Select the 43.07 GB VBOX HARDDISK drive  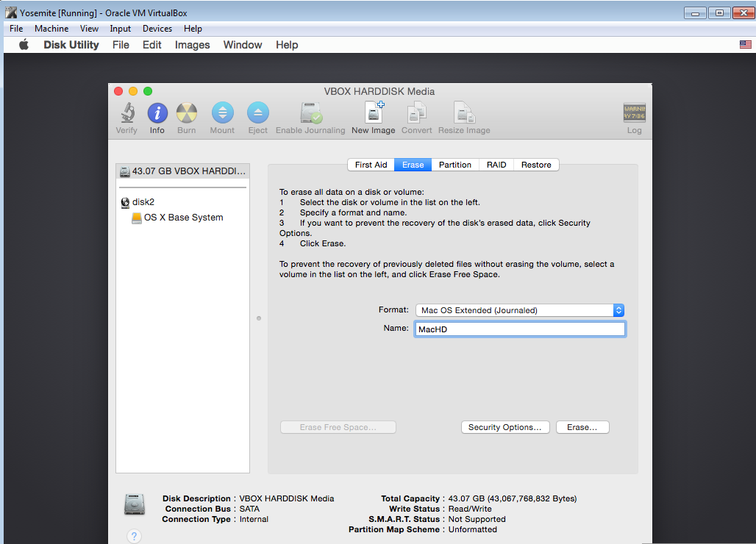click(182, 171)
